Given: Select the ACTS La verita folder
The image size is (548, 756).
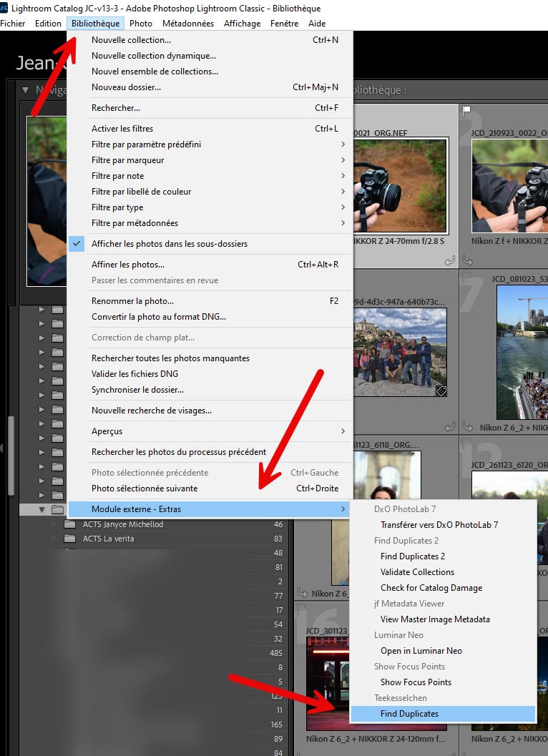Looking at the screenshot, I should 108,539.
